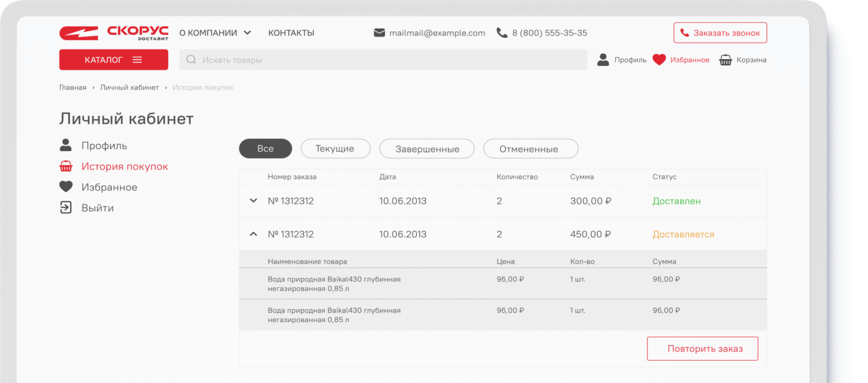Collapse the Доставляется order № 1312312
This screenshot has height=383, width=868.
(253, 234)
